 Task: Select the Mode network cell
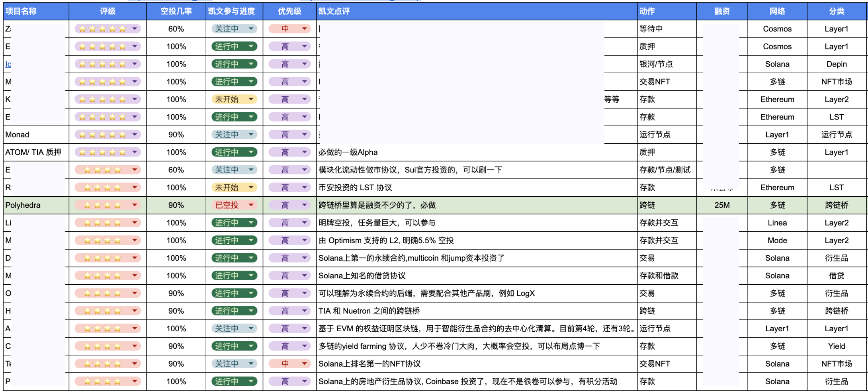[x=777, y=240]
